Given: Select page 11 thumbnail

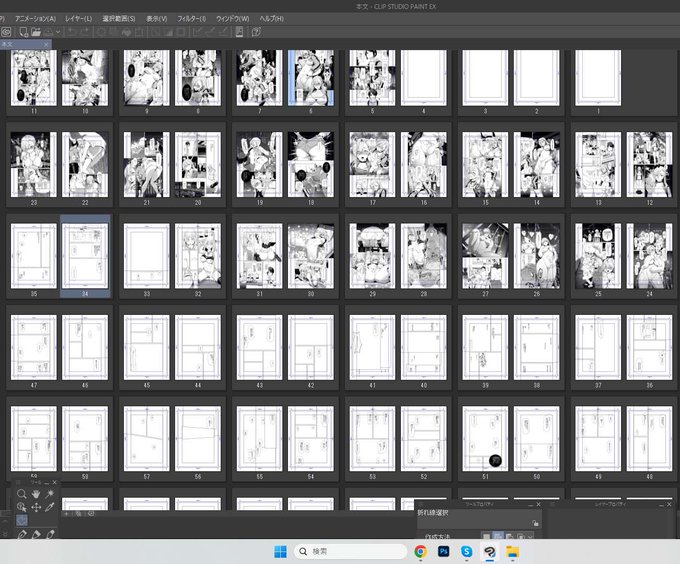Looking at the screenshot, I should point(34,78).
